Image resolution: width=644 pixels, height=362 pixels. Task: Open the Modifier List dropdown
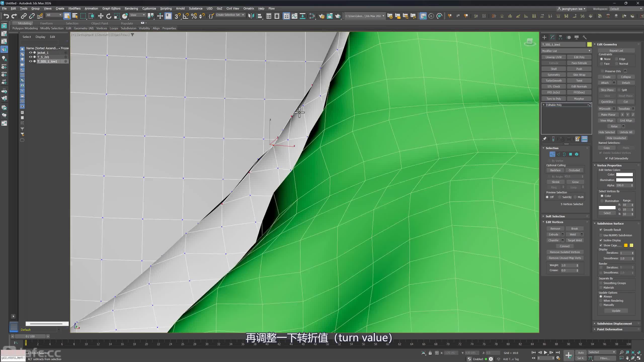click(566, 51)
